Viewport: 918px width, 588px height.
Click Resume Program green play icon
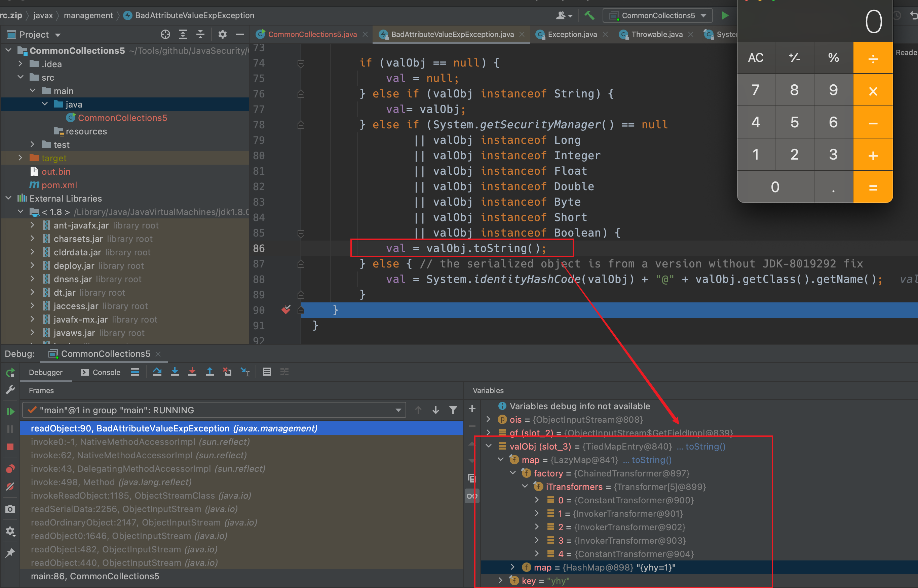(10, 411)
